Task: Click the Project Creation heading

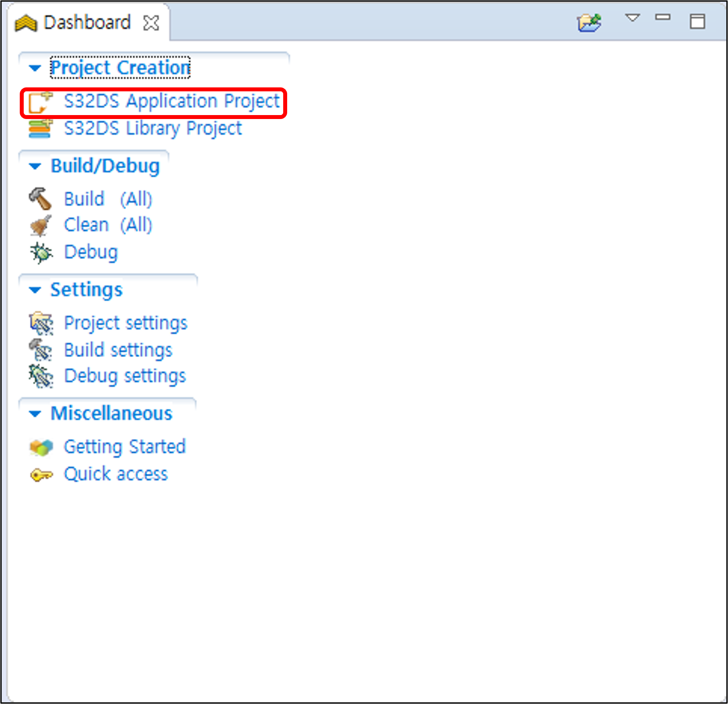Action: pyautogui.click(x=120, y=68)
